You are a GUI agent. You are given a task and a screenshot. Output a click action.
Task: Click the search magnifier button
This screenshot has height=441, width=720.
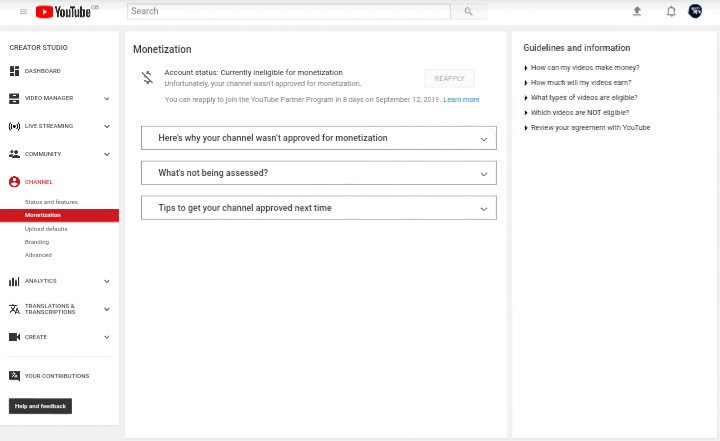coord(468,11)
